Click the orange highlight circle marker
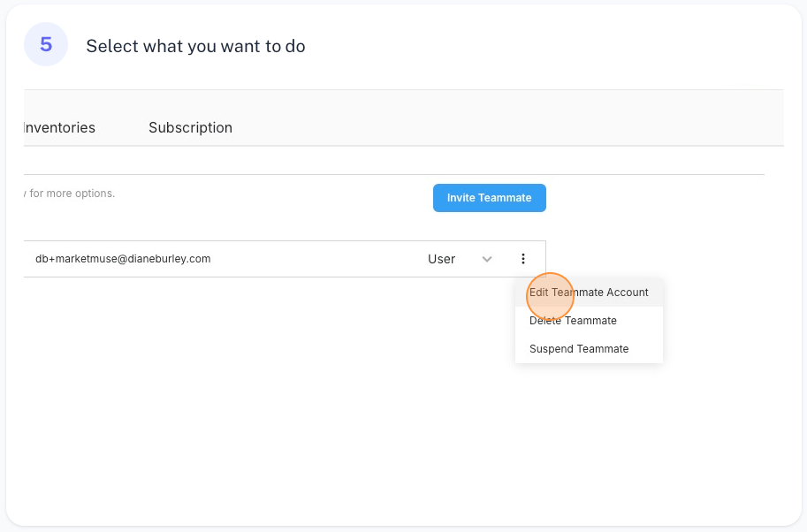Image resolution: width=807 pixels, height=532 pixels. [550, 296]
